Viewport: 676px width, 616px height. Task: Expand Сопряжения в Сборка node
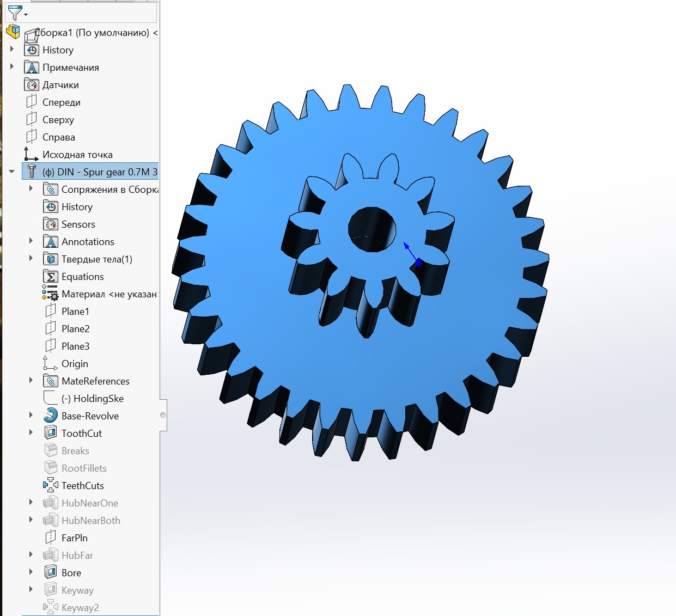(x=31, y=189)
